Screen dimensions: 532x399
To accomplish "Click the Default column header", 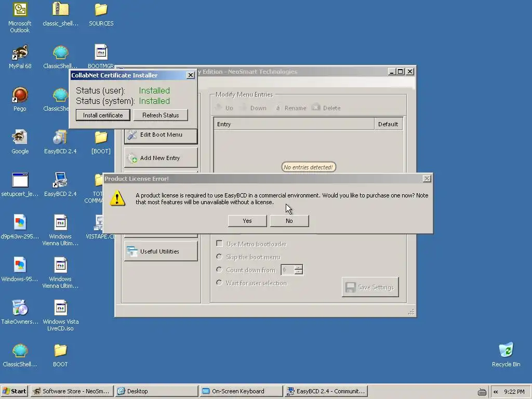I will [389, 124].
